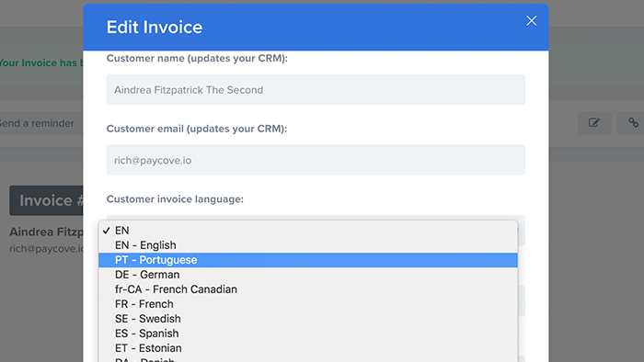The height and width of the screenshot is (362, 644).
Task: Select the checked EN option
Action: point(308,231)
